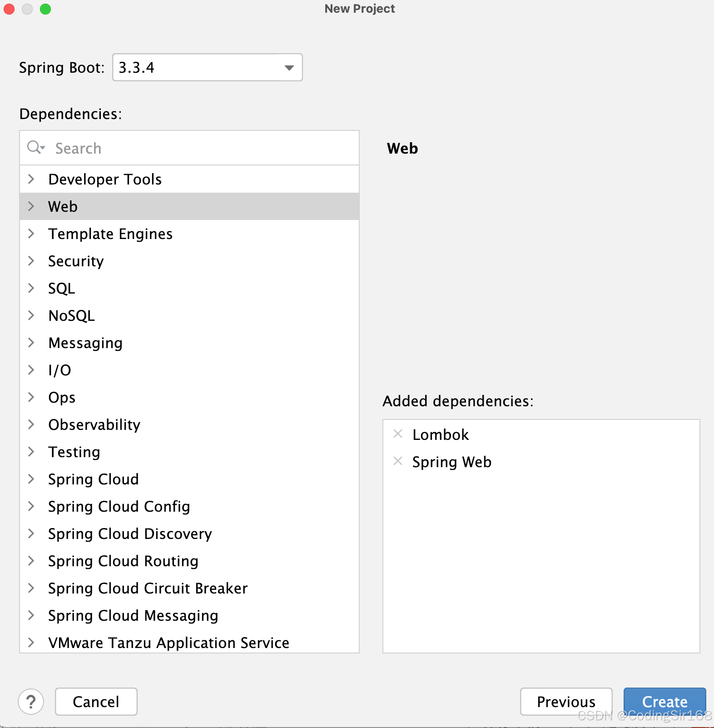Expand the SQL chevron

pos(31,288)
